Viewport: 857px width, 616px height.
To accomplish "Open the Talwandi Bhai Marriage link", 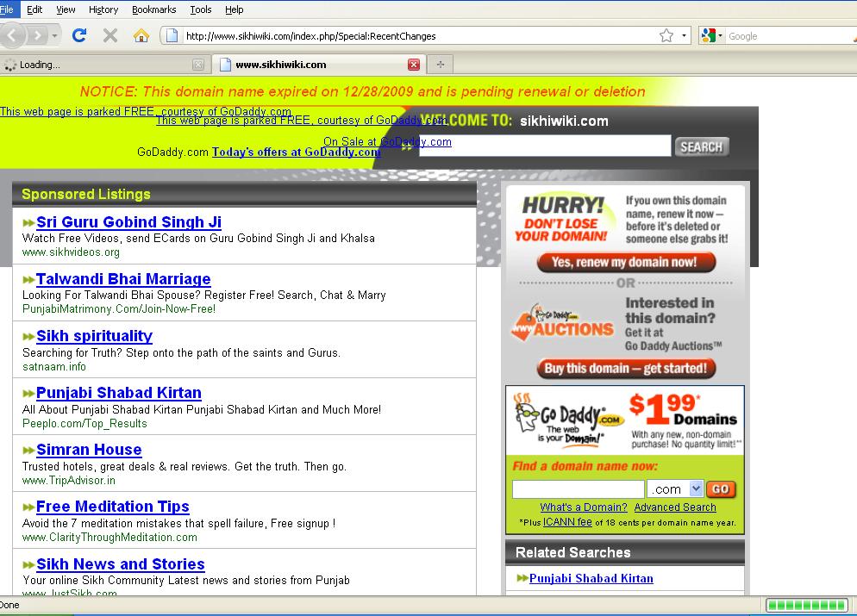I will (123, 279).
